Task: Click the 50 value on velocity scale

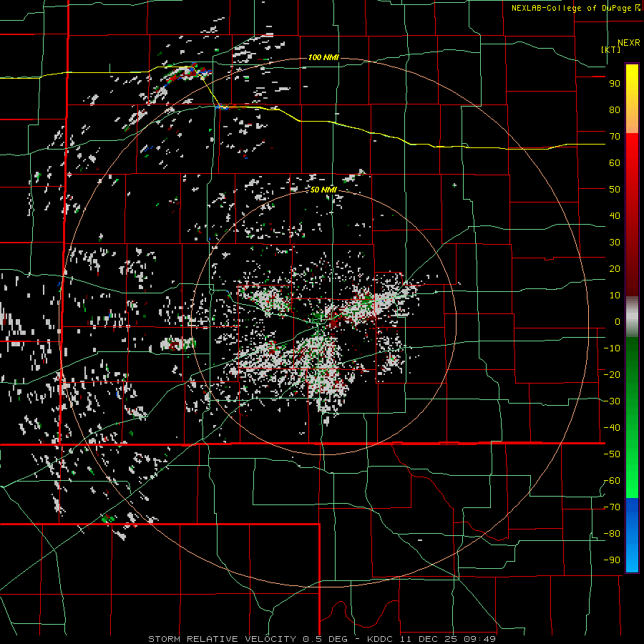Action: click(615, 190)
